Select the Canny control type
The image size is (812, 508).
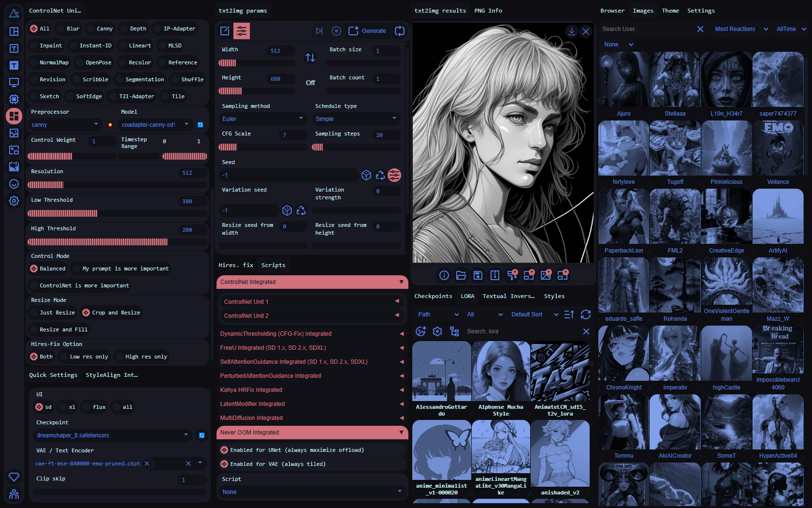tap(100, 29)
